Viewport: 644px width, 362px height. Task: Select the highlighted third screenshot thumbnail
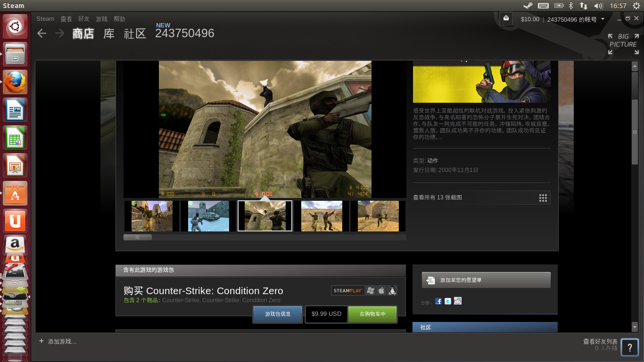click(265, 216)
